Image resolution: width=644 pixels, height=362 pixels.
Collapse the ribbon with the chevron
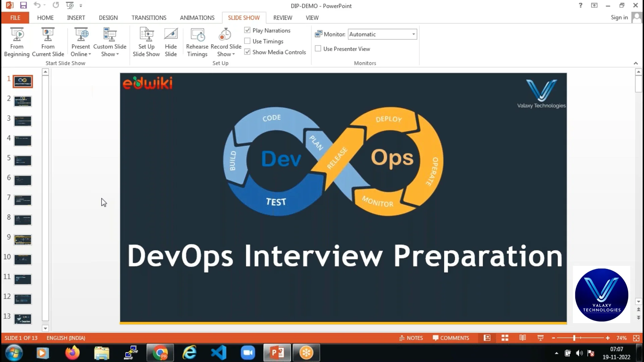tap(636, 63)
